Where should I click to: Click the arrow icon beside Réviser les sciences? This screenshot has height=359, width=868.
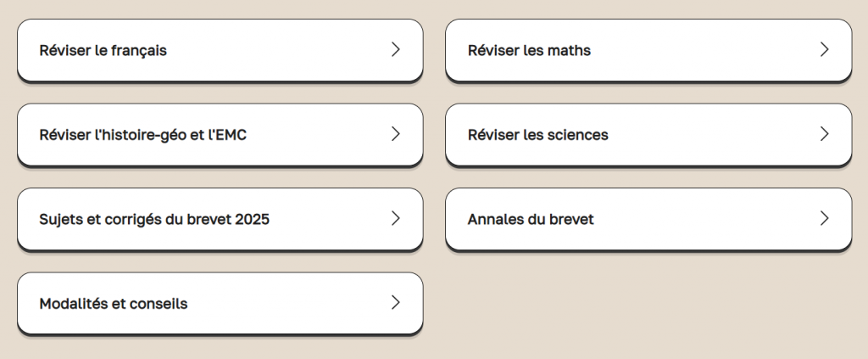[823, 134]
